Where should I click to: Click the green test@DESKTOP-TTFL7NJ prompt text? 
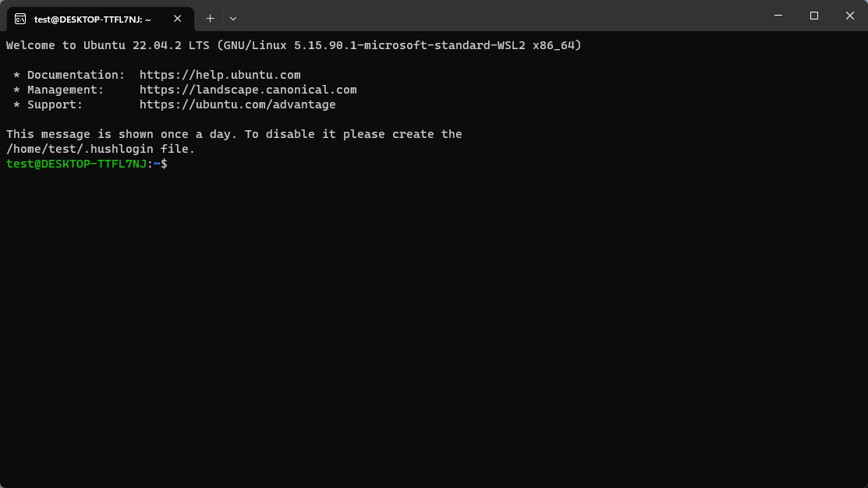76,164
